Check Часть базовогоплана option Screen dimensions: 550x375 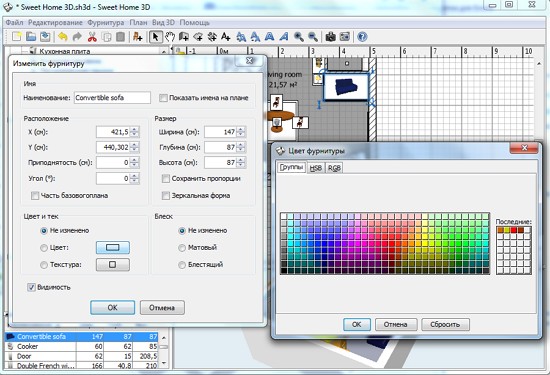point(35,195)
